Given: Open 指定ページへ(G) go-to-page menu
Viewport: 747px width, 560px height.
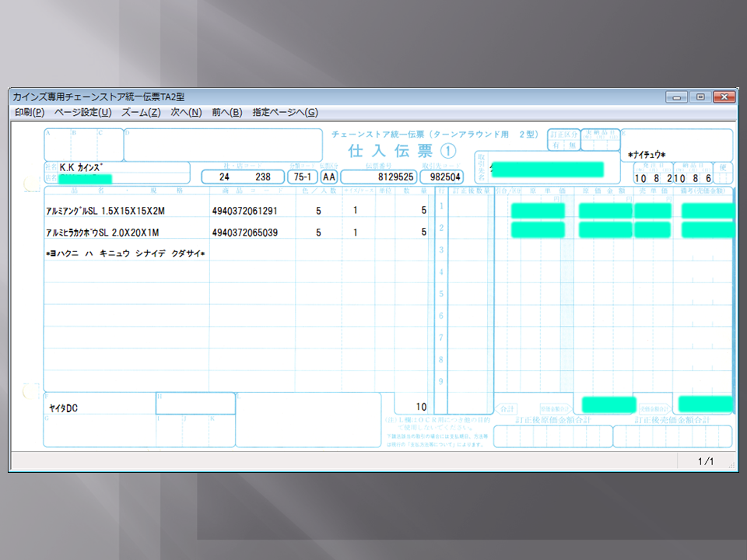Looking at the screenshot, I should [x=285, y=113].
